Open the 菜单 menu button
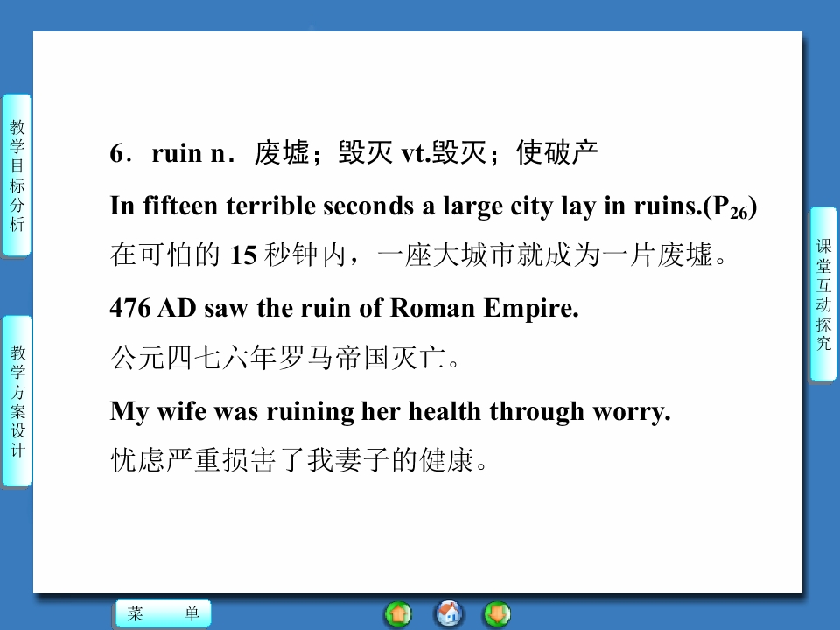This screenshot has height=630, width=840. pos(164,613)
